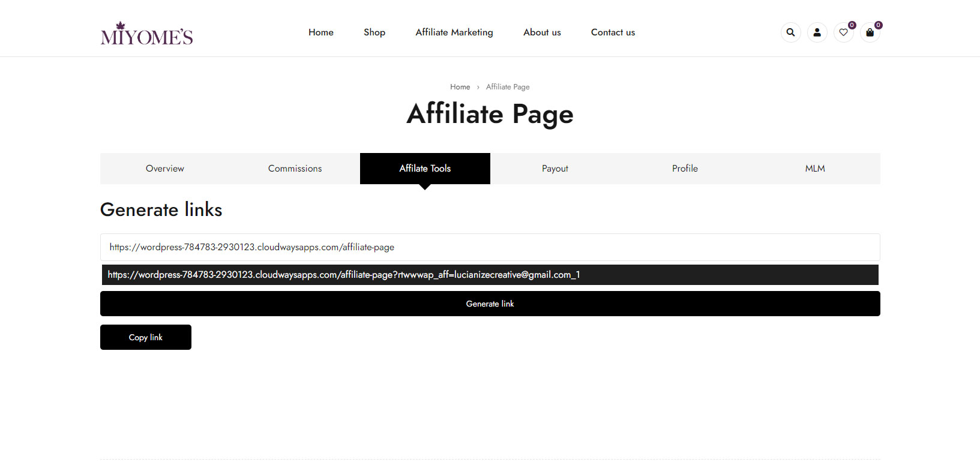Open the Profile tab
The height and width of the screenshot is (471, 980).
pos(685,169)
